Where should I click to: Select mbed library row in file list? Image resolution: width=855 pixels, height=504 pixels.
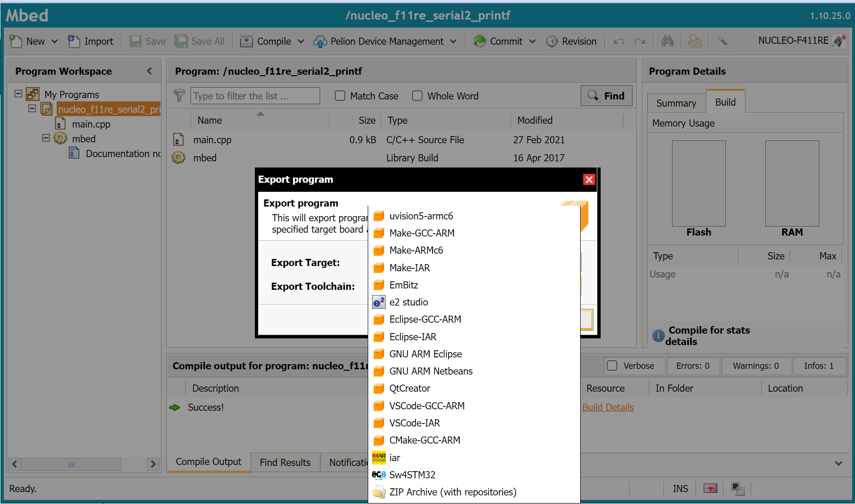402,158
